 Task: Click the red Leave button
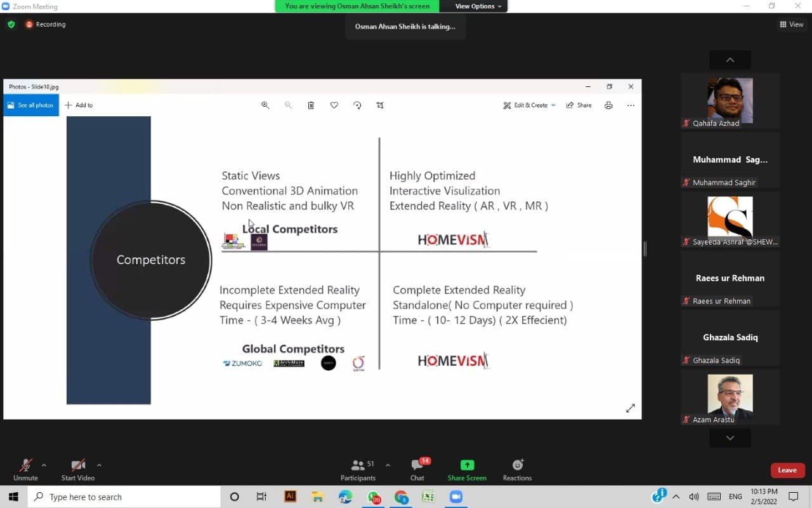pos(787,470)
